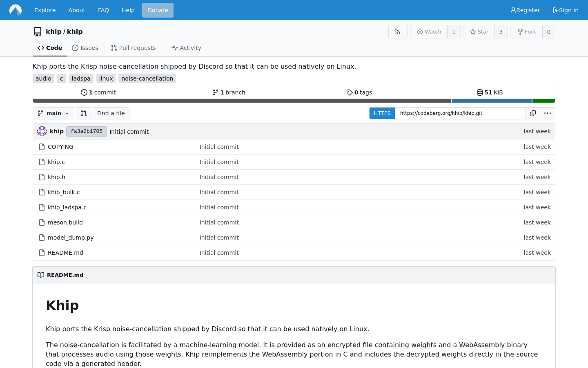Open the Explore menu item

[x=45, y=10]
